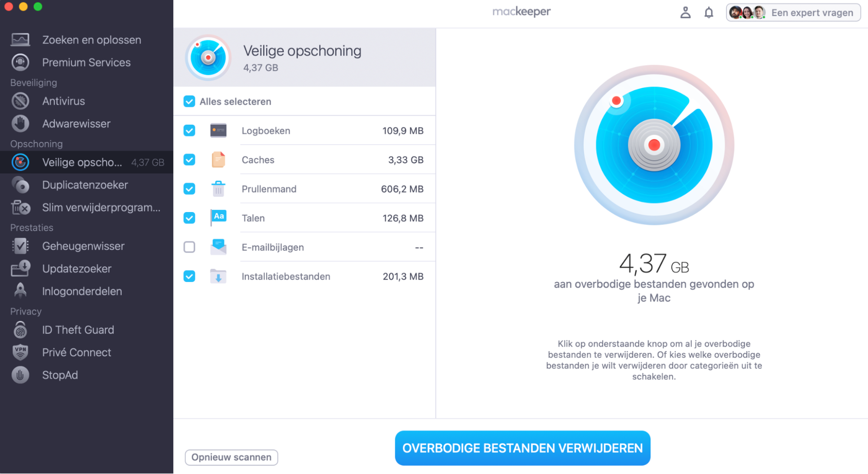Screen dimensions: 868x474
Task: Select the Caches 3,33 GB size value
Action: [406, 160]
